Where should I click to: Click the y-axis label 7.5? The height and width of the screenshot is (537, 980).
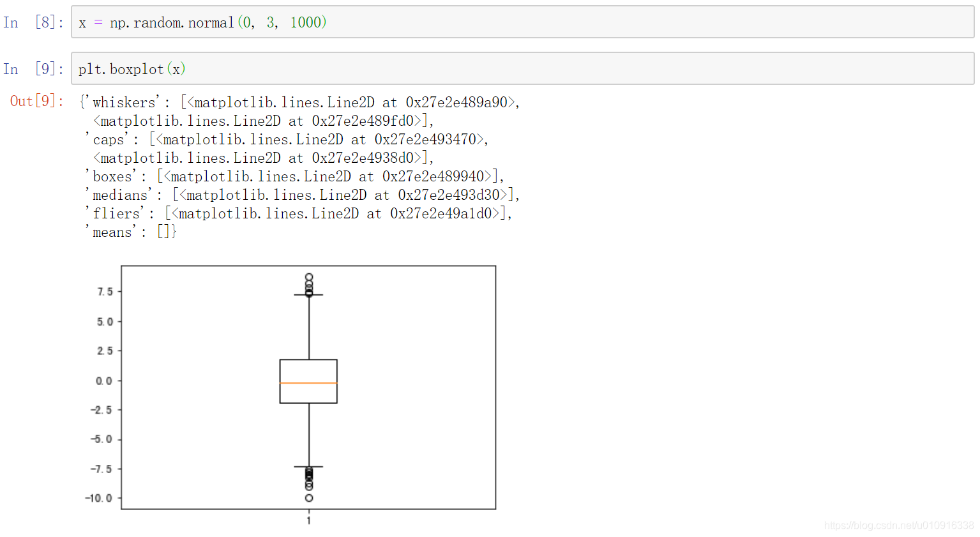coord(105,292)
